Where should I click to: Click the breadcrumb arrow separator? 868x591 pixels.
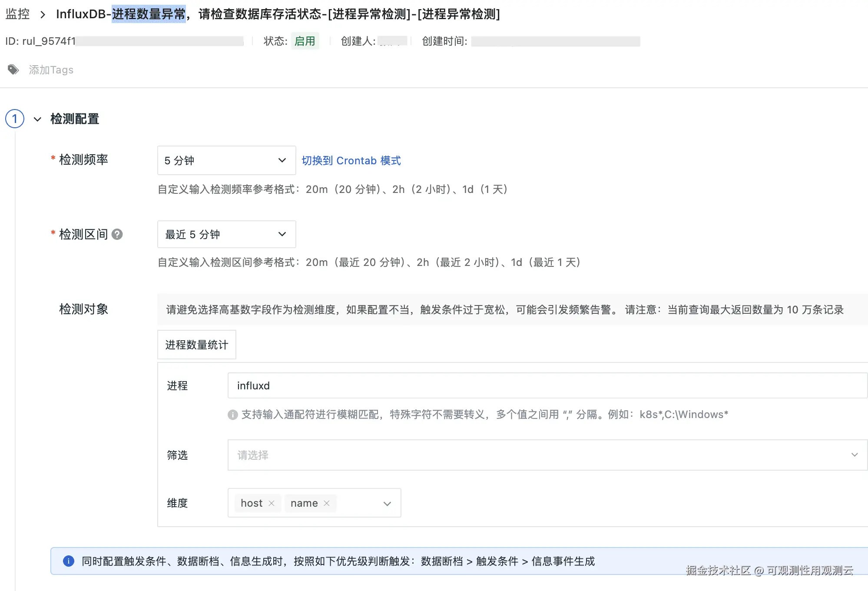click(x=43, y=15)
